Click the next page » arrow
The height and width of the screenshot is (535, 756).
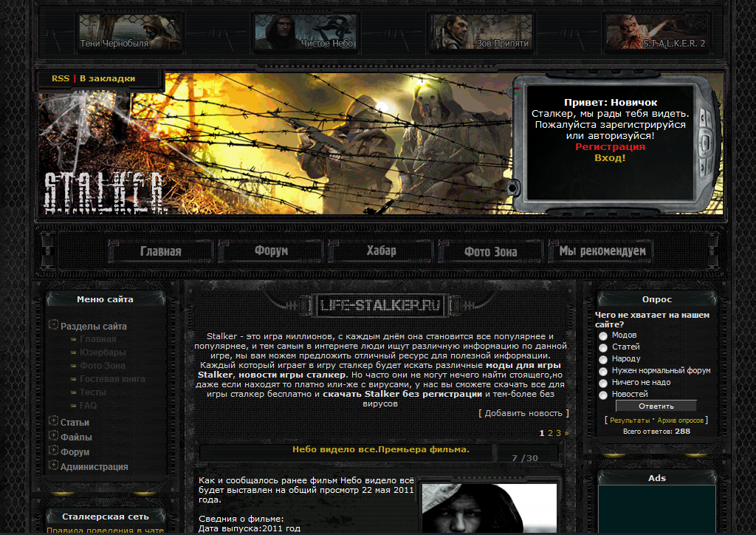[x=566, y=433]
